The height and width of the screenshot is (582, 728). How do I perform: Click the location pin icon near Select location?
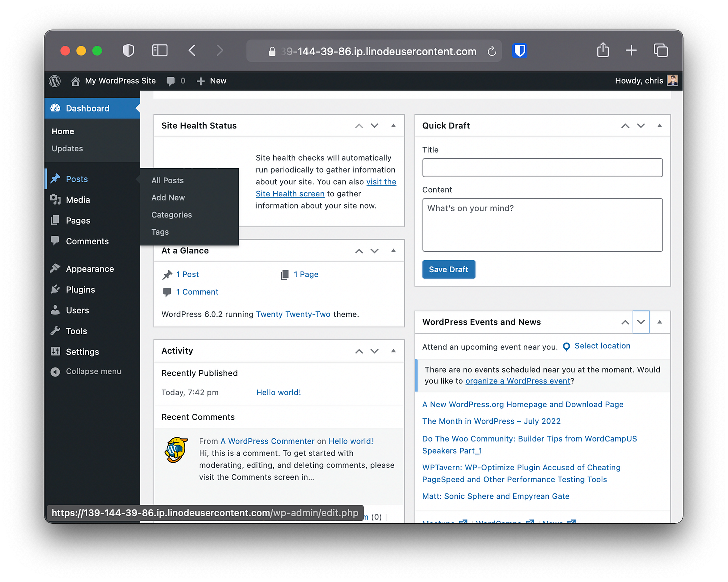(x=566, y=347)
